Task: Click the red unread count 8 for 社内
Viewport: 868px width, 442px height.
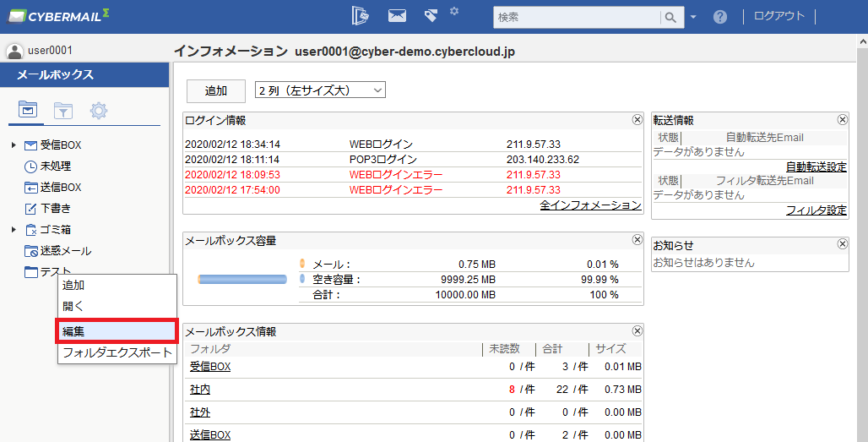Action: pos(512,390)
